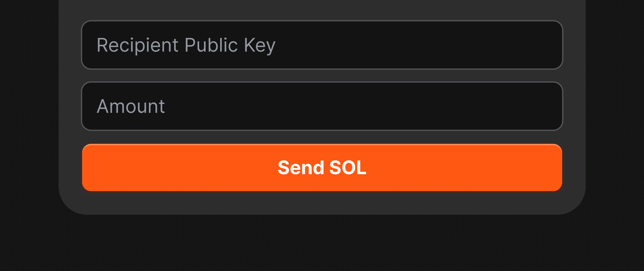The image size is (644, 271).
Task: Click the orange Send SOL button
Action: click(322, 168)
